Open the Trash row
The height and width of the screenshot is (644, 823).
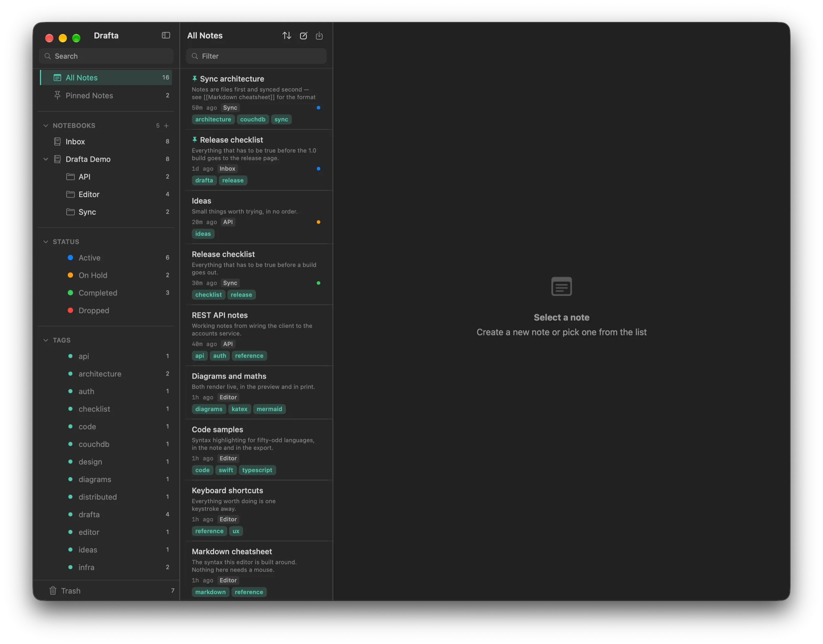coord(106,591)
